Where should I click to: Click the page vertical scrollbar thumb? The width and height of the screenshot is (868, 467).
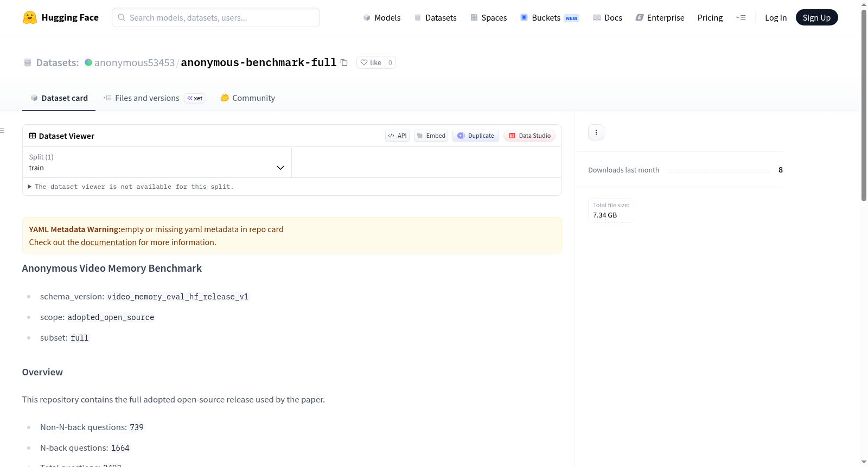coord(864,105)
